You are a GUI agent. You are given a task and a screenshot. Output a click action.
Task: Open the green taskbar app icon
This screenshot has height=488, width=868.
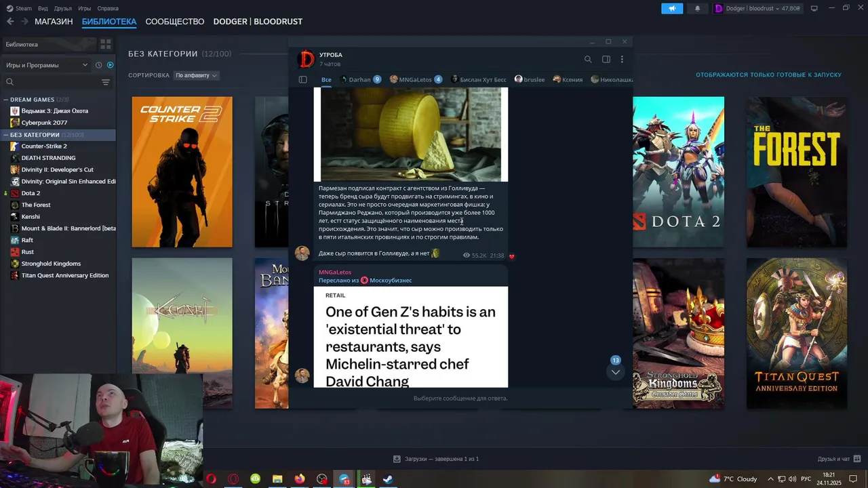point(256,479)
